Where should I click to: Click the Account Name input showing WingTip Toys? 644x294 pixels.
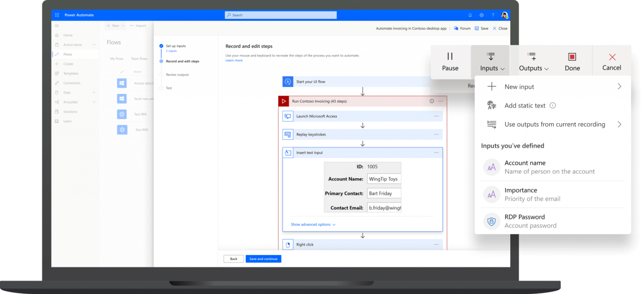coord(384,179)
